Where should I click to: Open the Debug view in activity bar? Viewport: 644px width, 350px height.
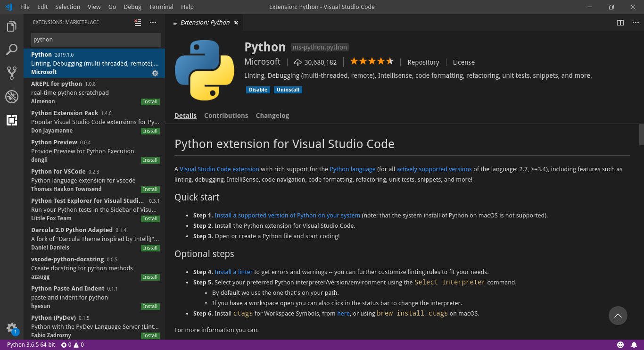pos(12,97)
